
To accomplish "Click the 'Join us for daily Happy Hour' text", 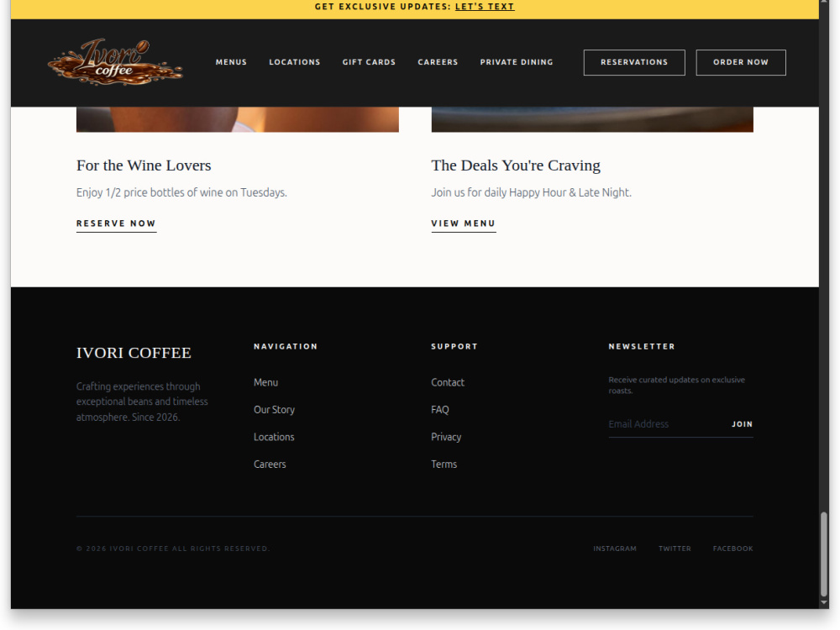I will click(532, 193).
